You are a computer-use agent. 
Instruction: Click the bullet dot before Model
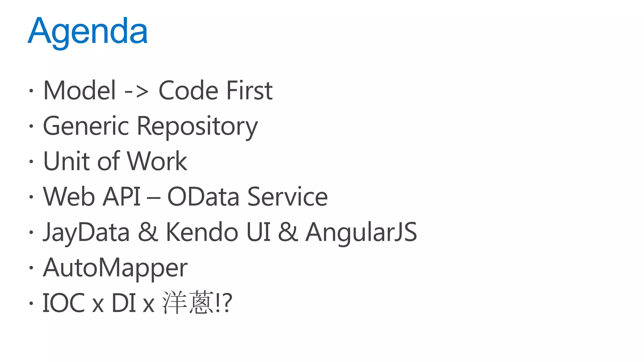click(x=31, y=91)
